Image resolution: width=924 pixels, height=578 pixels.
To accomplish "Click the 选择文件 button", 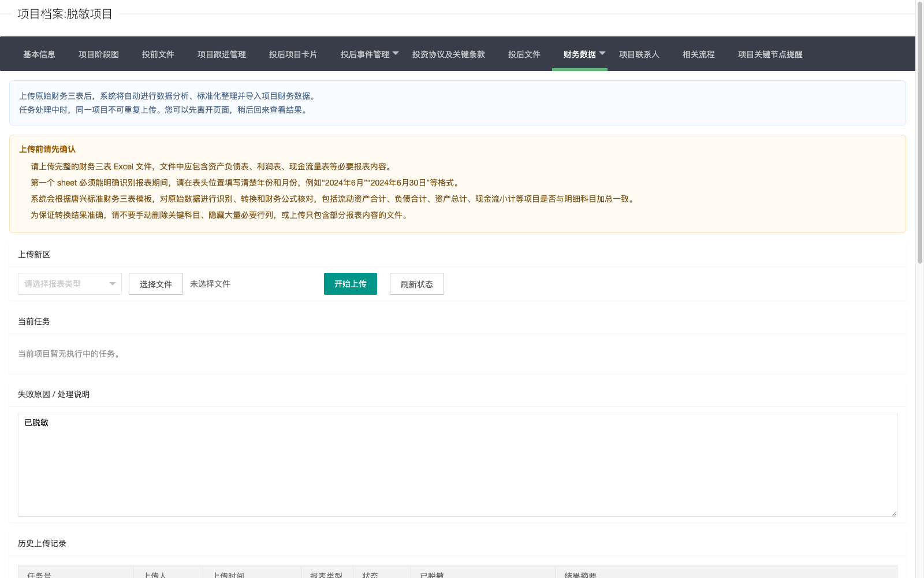I will click(x=156, y=284).
